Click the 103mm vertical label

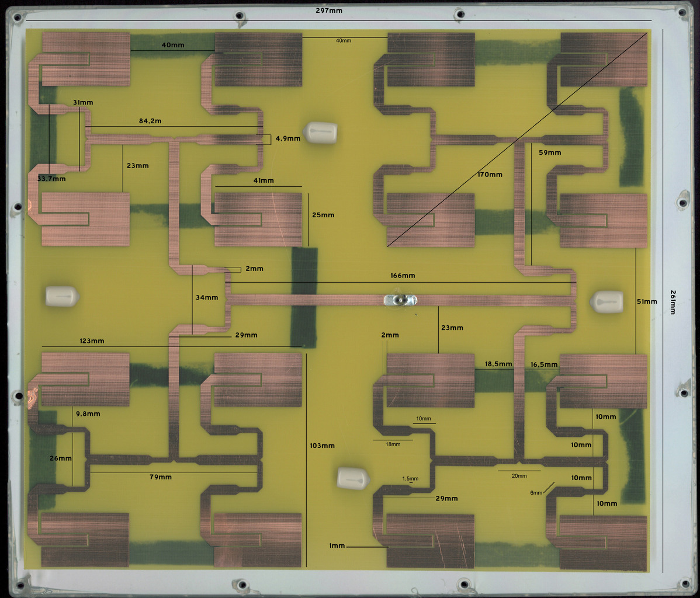tap(323, 446)
